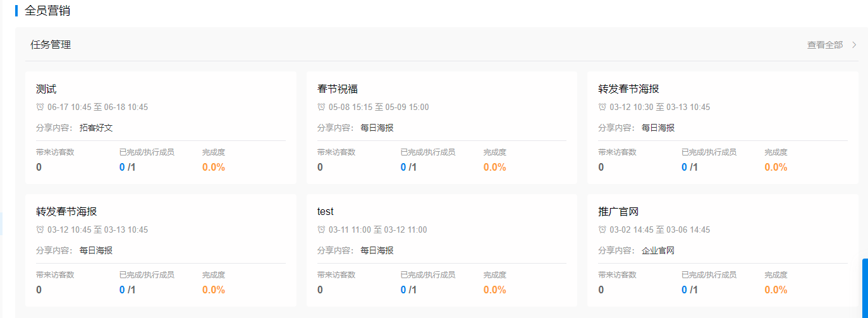This screenshot has width=868, height=318.
Task: Click clock icon beside 03-12 10:45 至 03-13 date
Action: pos(40,229)
